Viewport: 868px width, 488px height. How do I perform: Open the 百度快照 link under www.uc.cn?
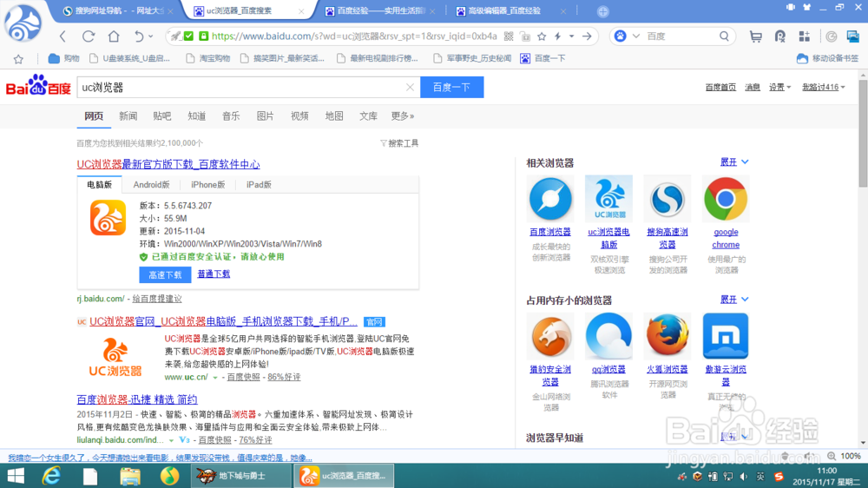click(243, 377)
